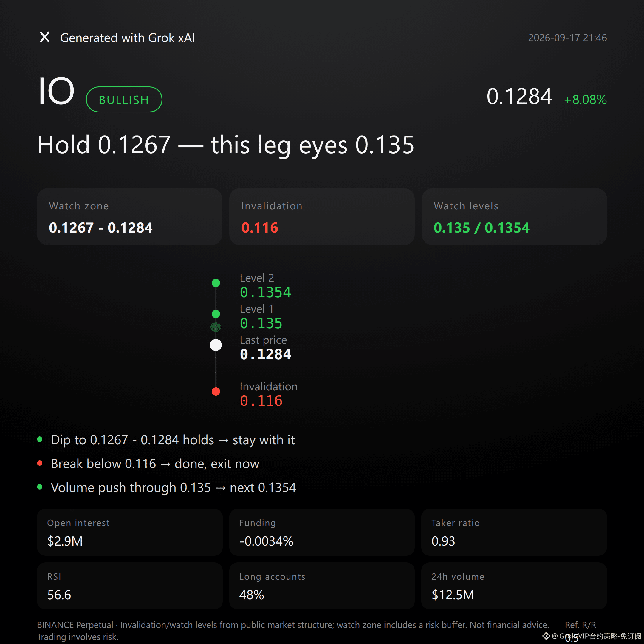Open the Funding -0.0034% tile
The image size is (644, 644).
[322, 532]
